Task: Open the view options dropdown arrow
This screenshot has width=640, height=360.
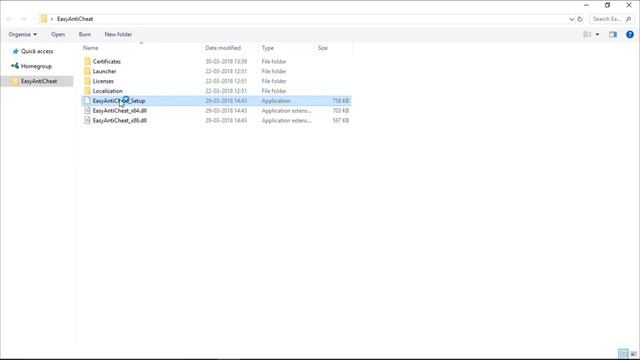Action: tap(598, 34)
